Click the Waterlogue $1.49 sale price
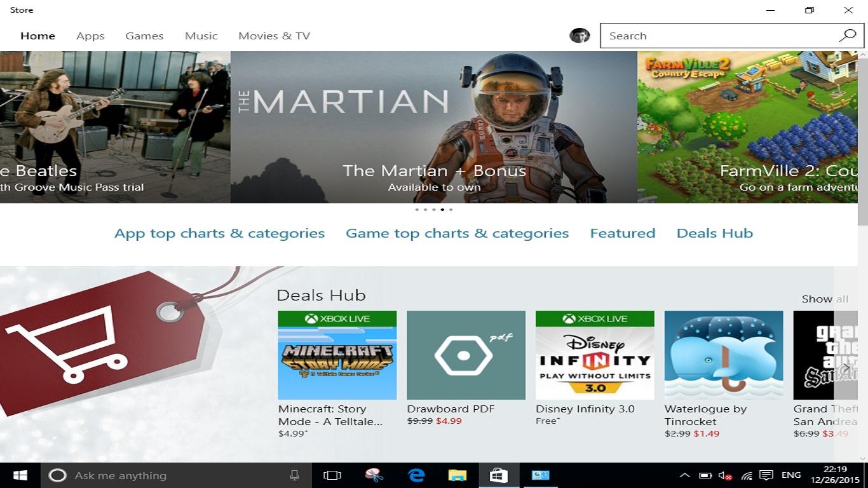The height and width of the screenshot is (488, 868). (707, 433)
